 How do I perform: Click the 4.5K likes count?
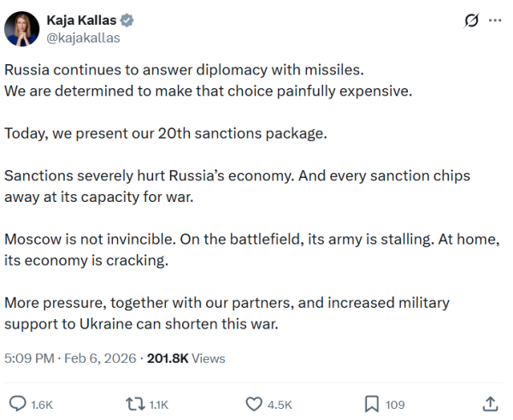(280, 404)
